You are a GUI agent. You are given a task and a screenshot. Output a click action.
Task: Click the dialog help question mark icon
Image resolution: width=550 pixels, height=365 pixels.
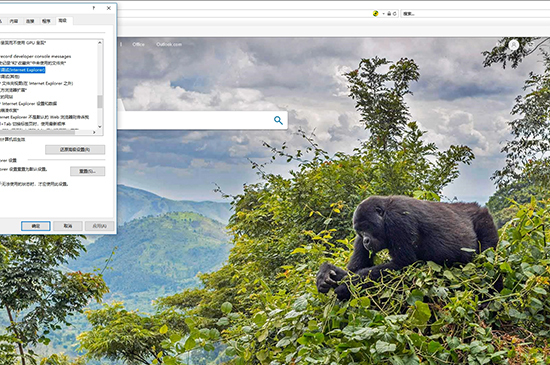(94, 8)
